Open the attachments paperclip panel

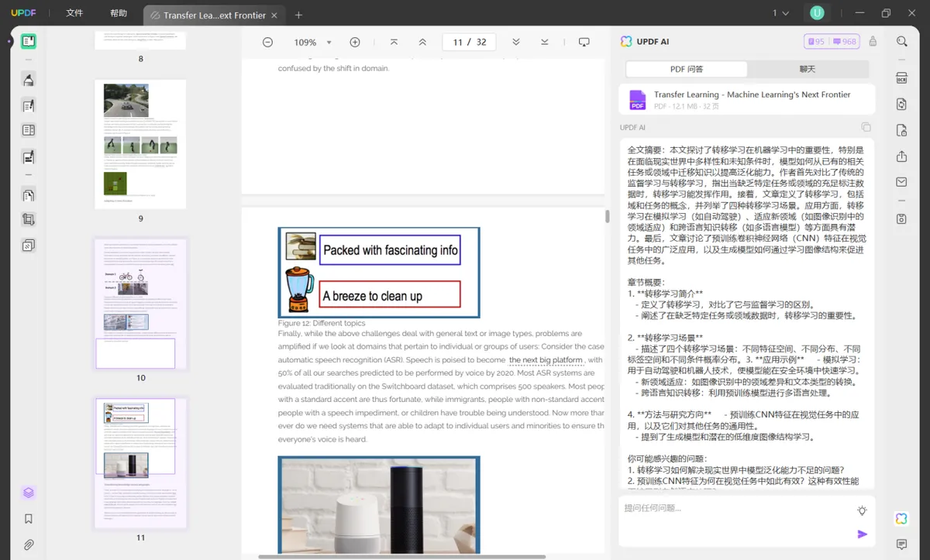tap(29, 545)
